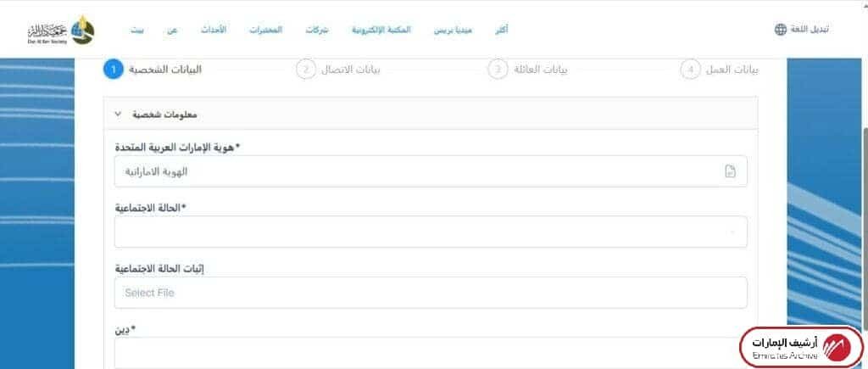Image resolution: width=868 pixels, height=369 pixels.
Task: Select step 1 circle البيانات الشخصية
Action: (113, 69)
